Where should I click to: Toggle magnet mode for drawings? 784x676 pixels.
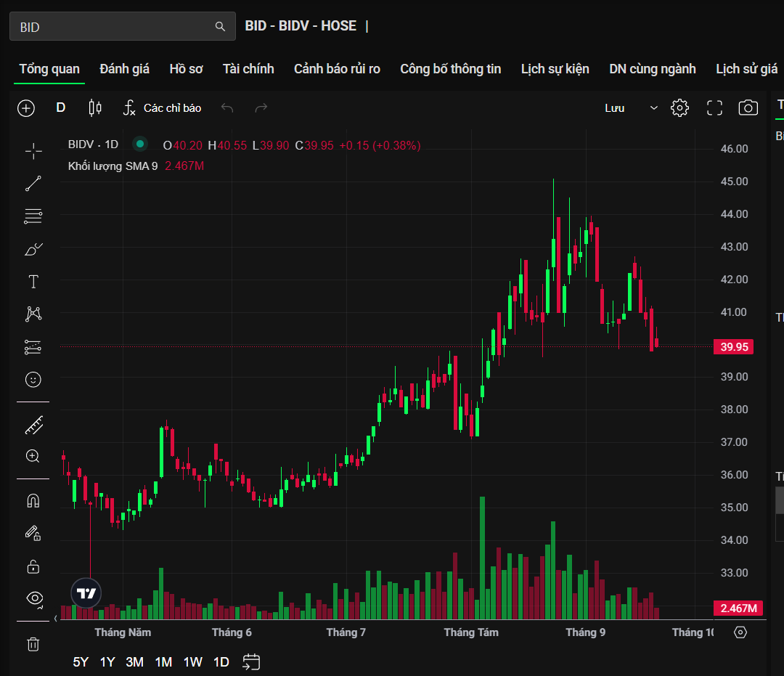33,501
